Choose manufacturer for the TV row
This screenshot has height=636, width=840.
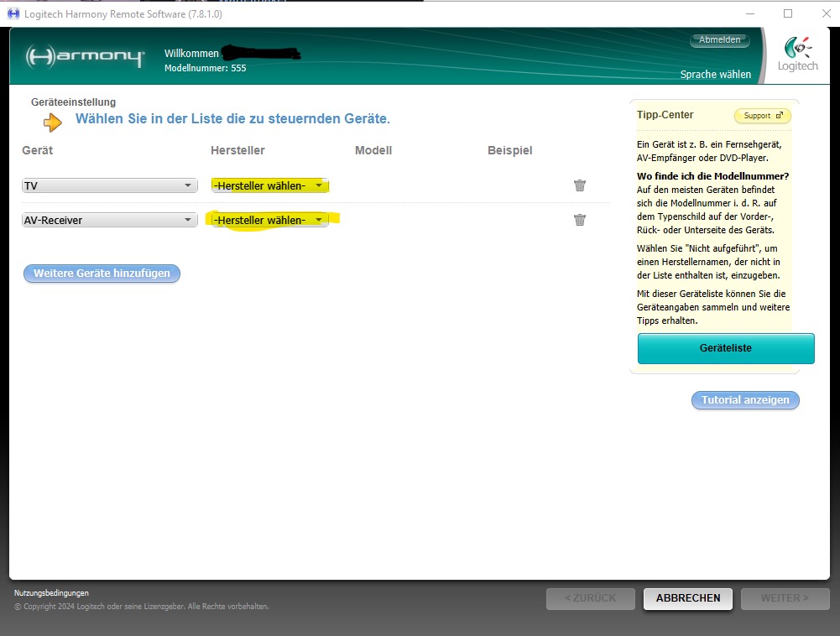pyautogui.click(x=269, y=186)
